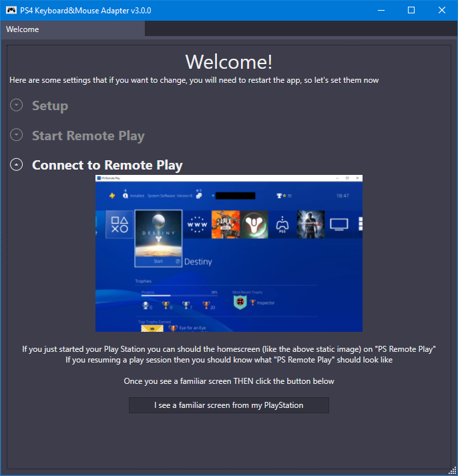Click the Welcome! title text
458x476 pixels.
tap(229, 62)
